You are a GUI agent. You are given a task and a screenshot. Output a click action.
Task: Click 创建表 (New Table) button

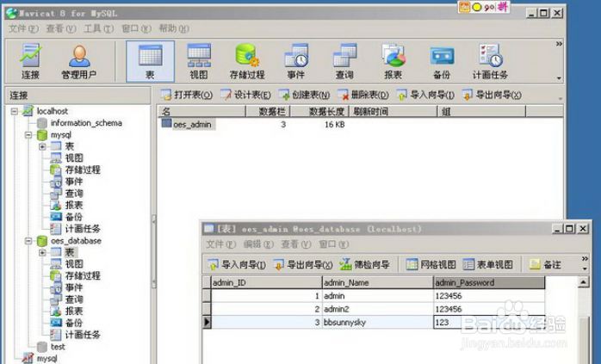pos(304,95)
